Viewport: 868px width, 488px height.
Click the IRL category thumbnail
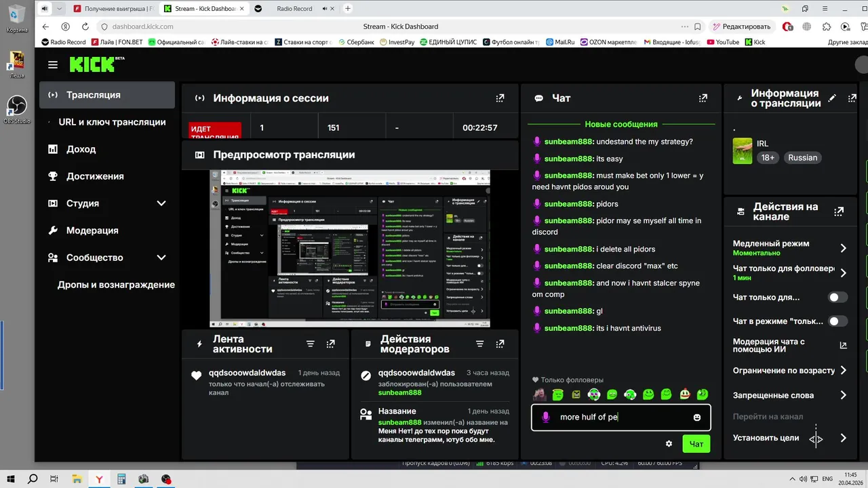pos(743,151)
